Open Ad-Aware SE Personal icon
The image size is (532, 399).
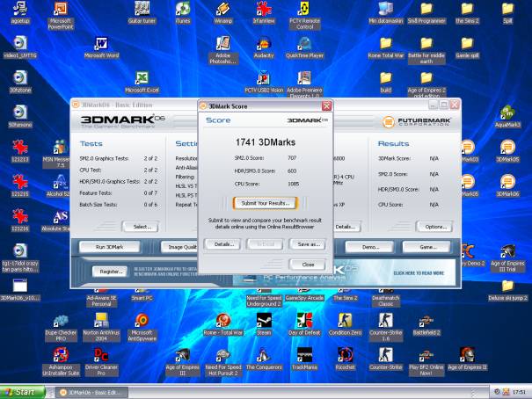click(101, 298)
